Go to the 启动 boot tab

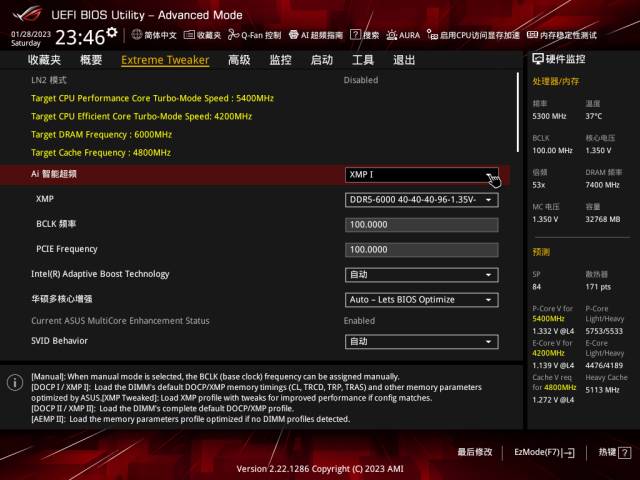tap(322, 60)
